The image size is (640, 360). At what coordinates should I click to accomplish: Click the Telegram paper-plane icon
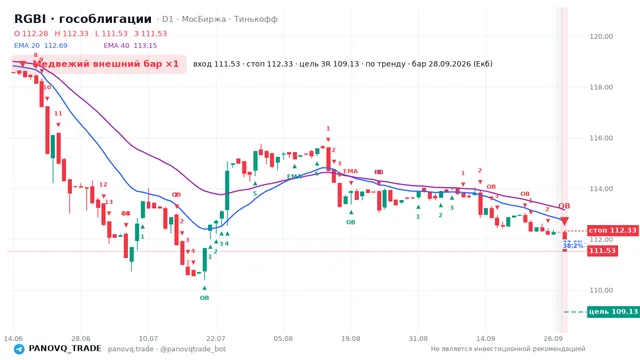click(x=19, y=349)
